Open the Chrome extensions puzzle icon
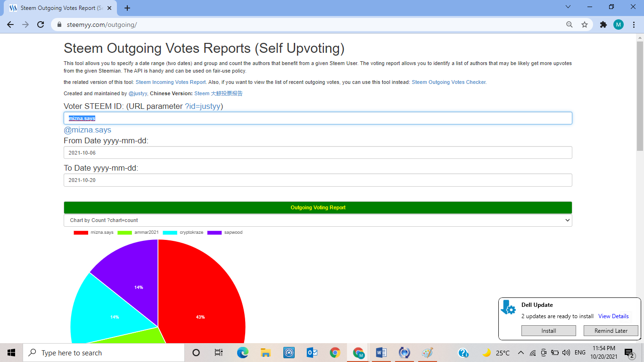This screenshot has width=644, height=362. (x=603, y=25)
